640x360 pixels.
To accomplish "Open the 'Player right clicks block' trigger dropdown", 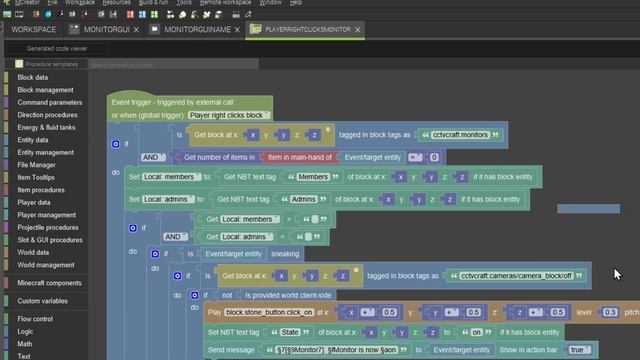I will [229, 116].
